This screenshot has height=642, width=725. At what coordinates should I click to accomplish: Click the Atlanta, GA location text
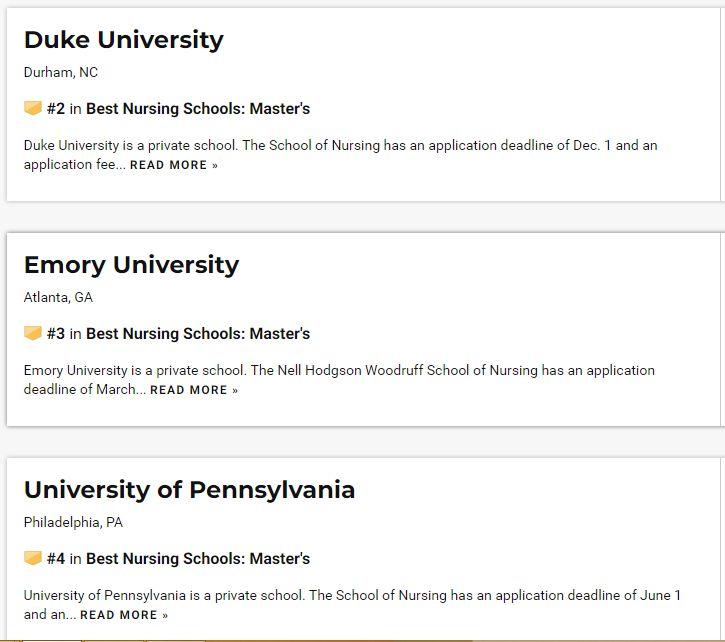[x=58, y=298]
